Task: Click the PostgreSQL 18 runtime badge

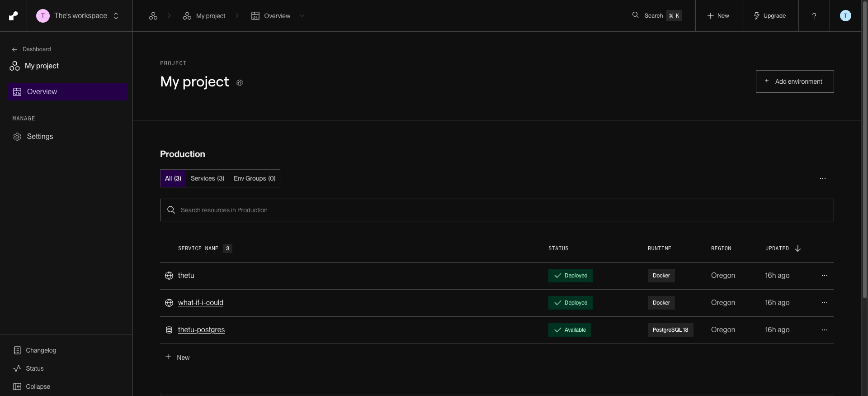Action: (670, 330)
